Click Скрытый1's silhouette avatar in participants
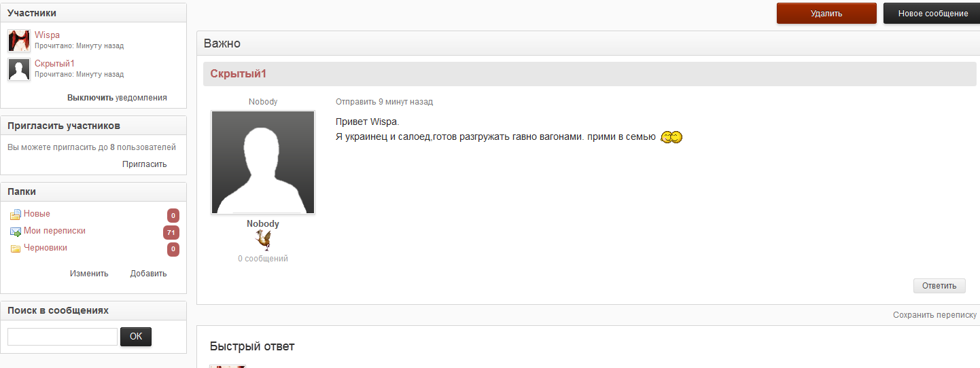The image size is (980, 368). coord(18,69)
